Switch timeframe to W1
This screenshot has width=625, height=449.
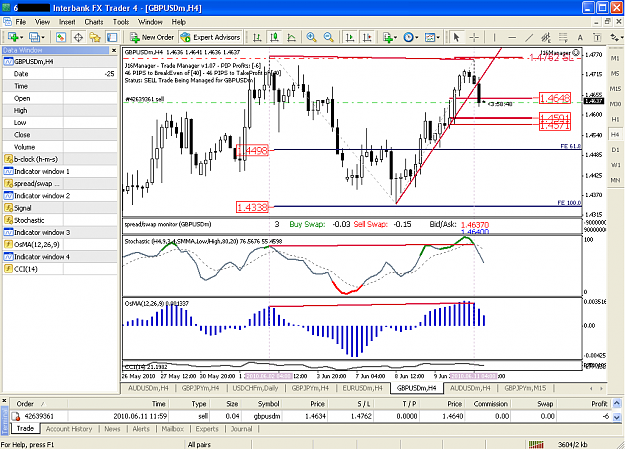615,165
